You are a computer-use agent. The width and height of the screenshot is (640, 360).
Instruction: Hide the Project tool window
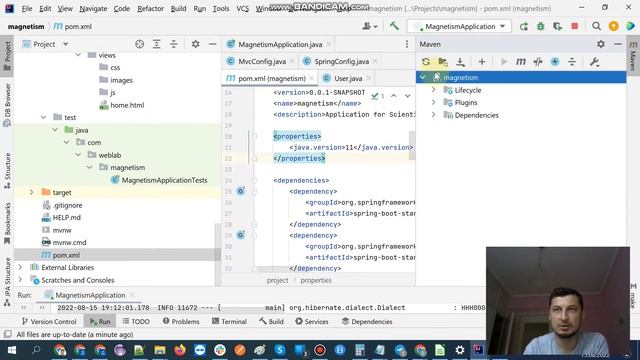213,44
